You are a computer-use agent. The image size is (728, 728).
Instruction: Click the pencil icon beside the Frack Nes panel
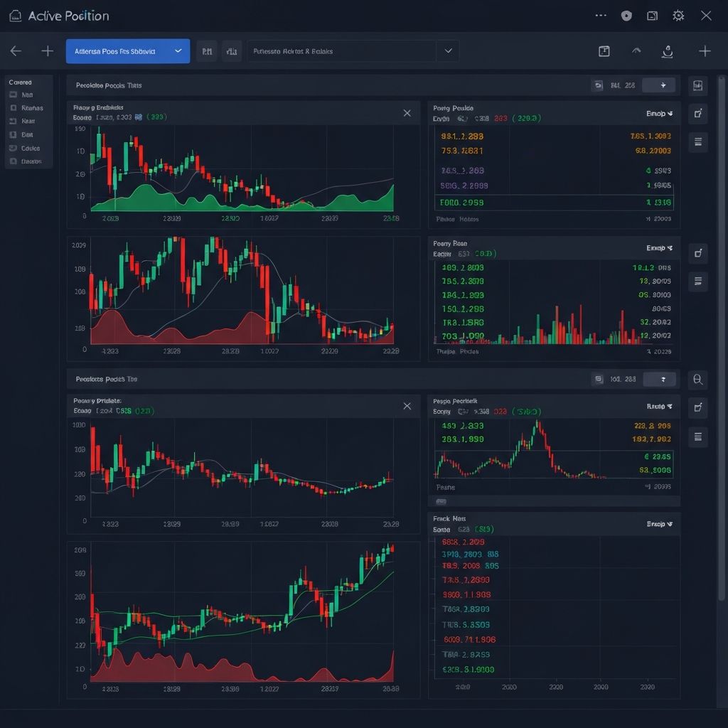pos(697,407)
